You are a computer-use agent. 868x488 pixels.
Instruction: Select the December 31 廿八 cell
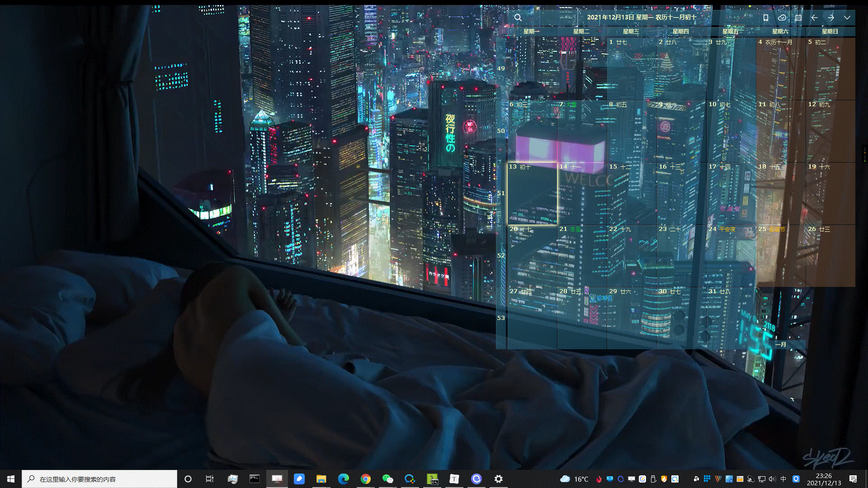[x=731, y=318]
